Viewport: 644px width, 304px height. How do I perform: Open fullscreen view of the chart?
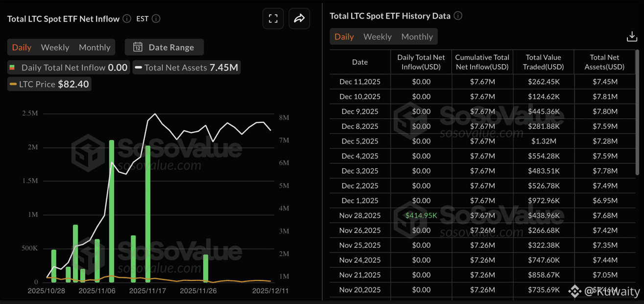[273, 19]
